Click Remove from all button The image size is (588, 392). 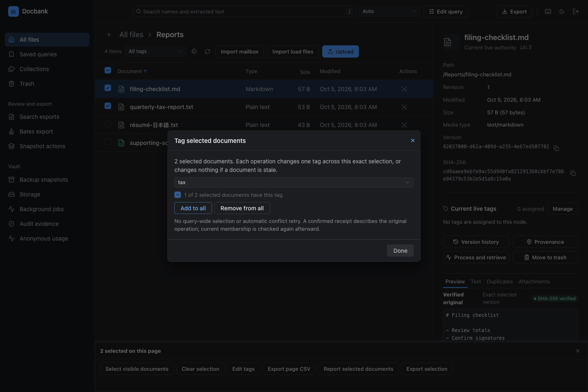tap(242, 208)
